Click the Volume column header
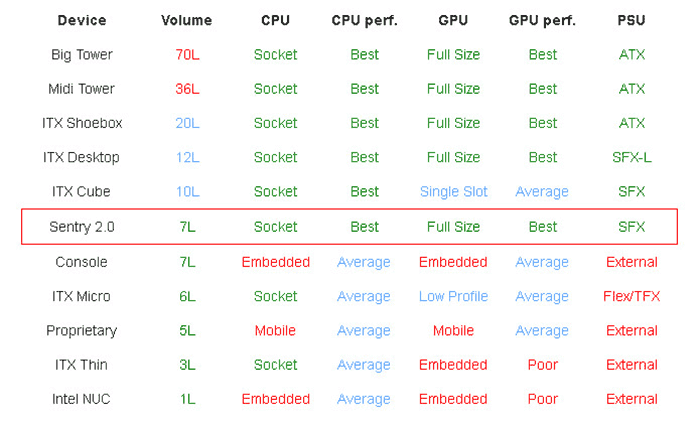 (187, 20)
